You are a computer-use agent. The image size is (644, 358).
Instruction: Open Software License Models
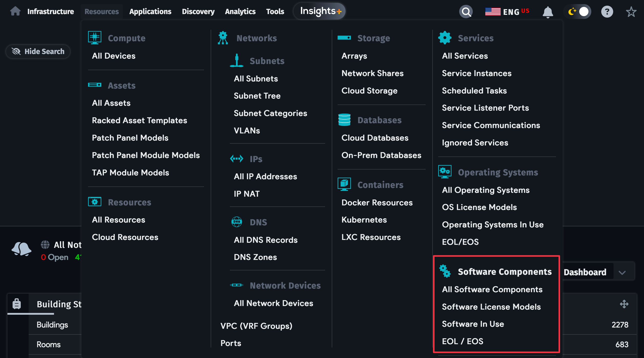pyautogui.click(x=491, y=307)
